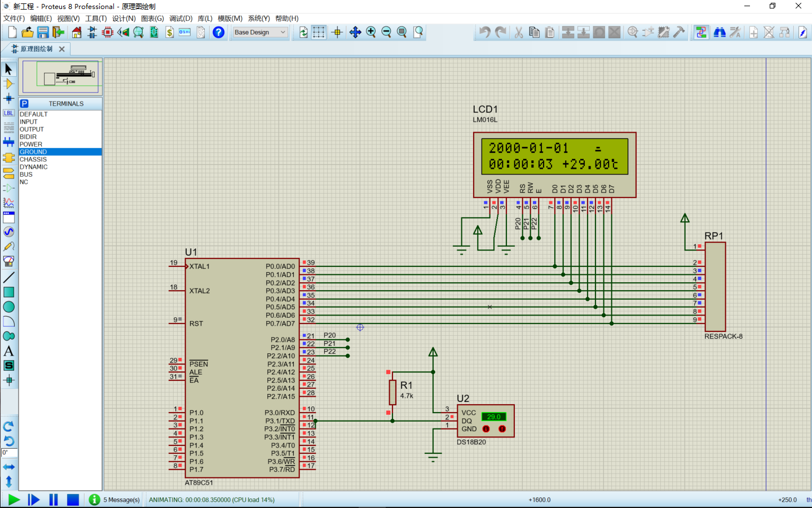Open the 编辑(E) menu
Screen dimensions: 812x508
(41, 19)
